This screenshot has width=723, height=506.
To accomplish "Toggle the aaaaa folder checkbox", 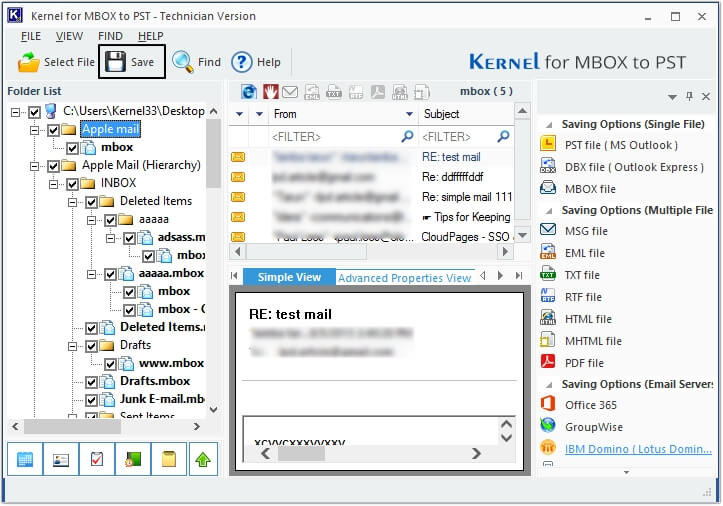I will coord(110,220).
